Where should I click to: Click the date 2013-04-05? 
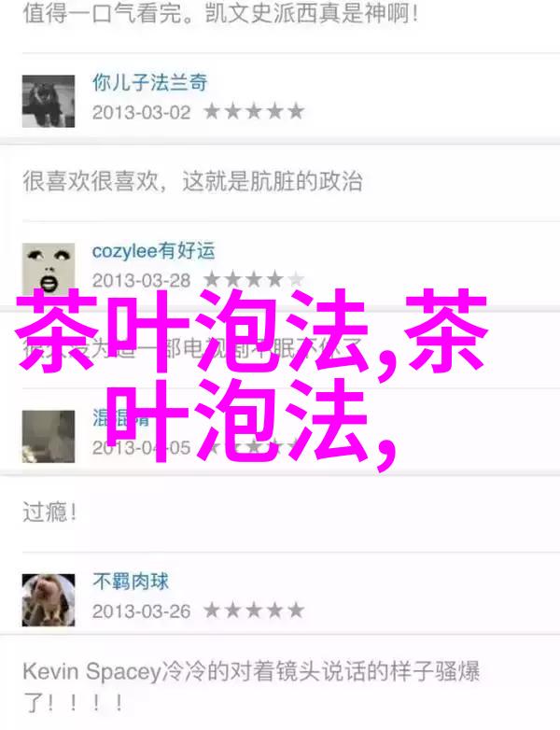[x=142, y=448]
